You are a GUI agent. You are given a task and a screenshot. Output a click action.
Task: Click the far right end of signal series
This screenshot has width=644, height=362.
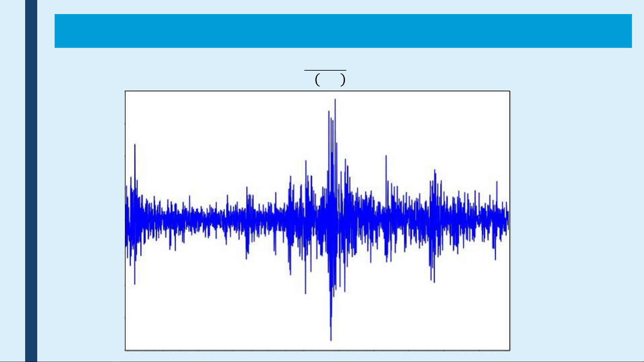click(x=508, y=218)
